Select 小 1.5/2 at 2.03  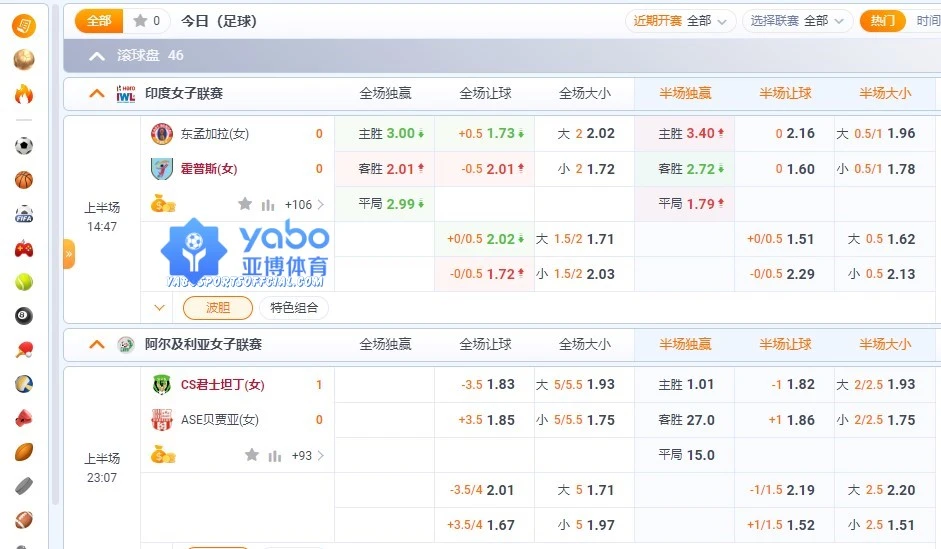pyautogui.click(x=585, y=274)
